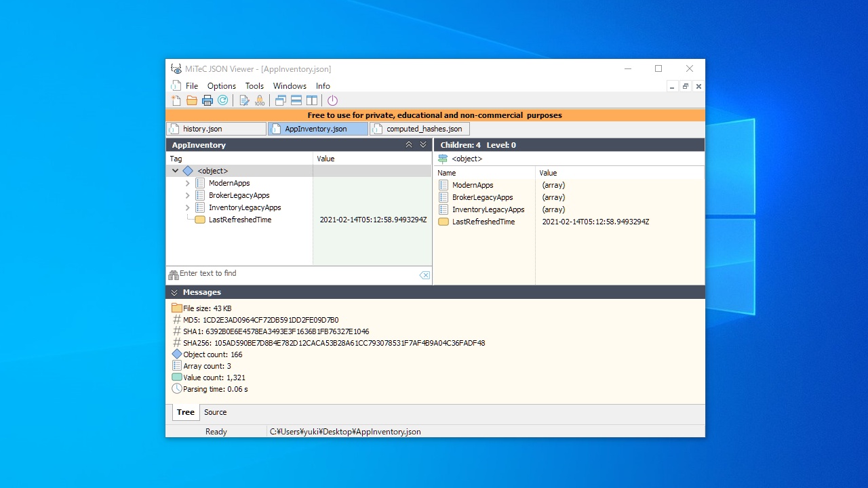Tile windows horizontally via toolbar icon
This screenshot has height=488, width=868.
296,100
